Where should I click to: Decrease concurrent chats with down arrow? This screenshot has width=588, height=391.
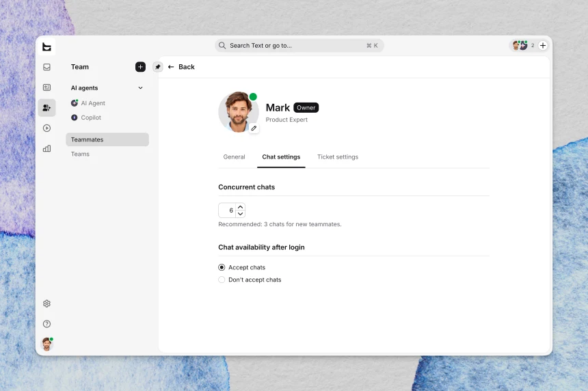241,214
